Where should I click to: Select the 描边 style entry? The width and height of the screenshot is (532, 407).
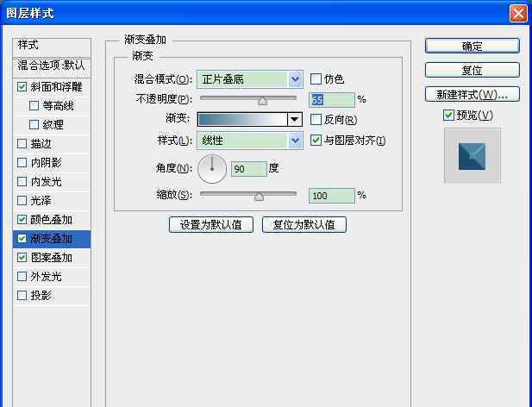click(x=41, y=144)
